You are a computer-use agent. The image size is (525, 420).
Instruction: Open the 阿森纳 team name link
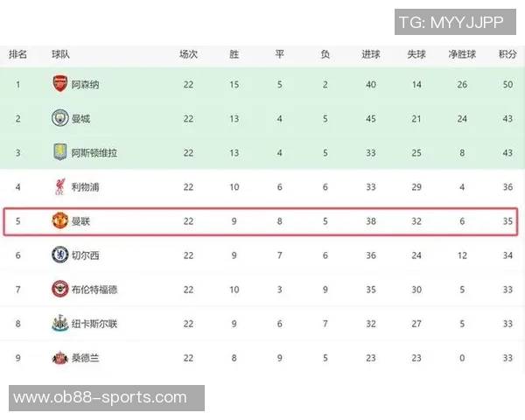click(x=85, y=85)
